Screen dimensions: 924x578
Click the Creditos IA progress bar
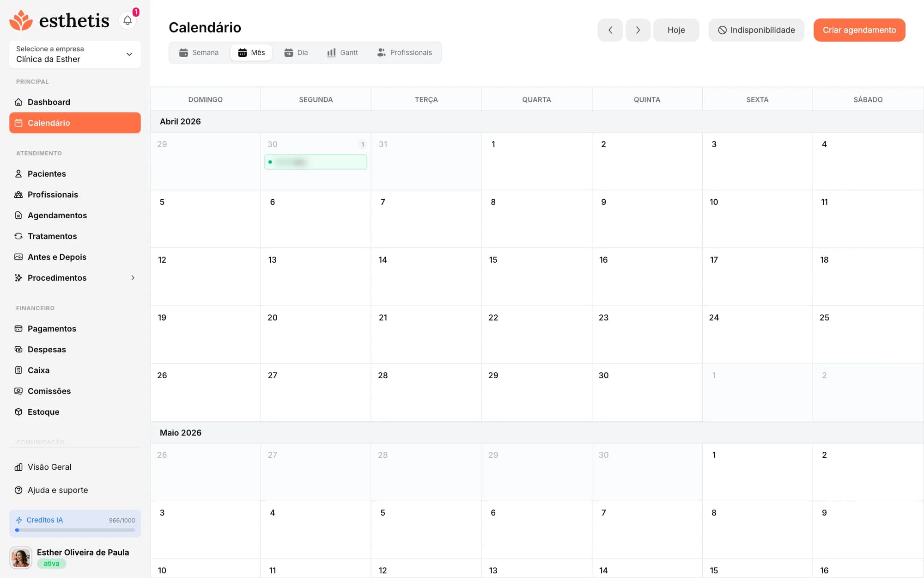tap(75, 530)
